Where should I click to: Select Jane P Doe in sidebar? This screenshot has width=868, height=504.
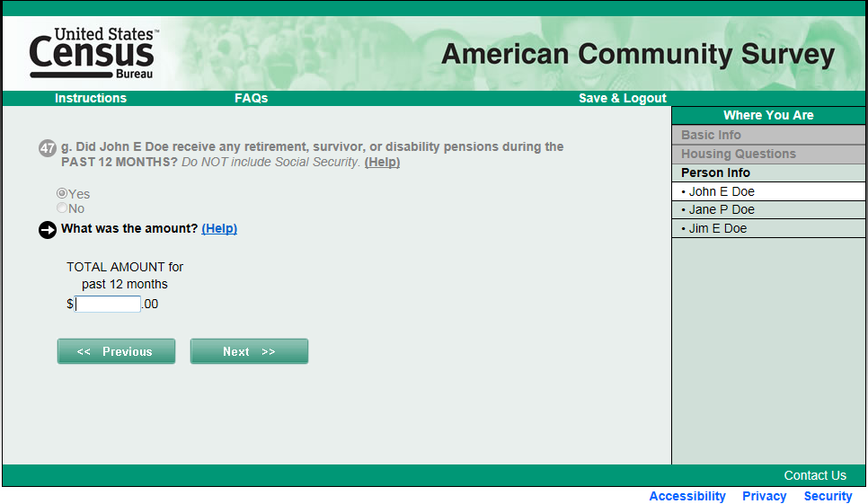click(768, 209)
